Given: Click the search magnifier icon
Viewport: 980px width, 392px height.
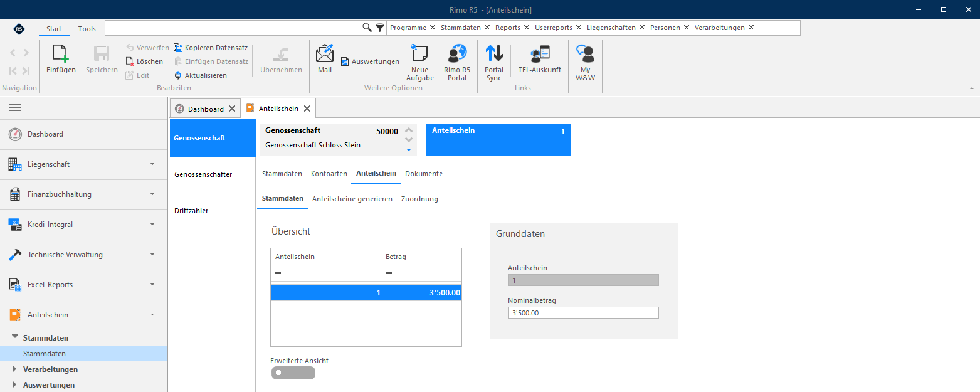Looking at the screenshot, I should [367, 28].
